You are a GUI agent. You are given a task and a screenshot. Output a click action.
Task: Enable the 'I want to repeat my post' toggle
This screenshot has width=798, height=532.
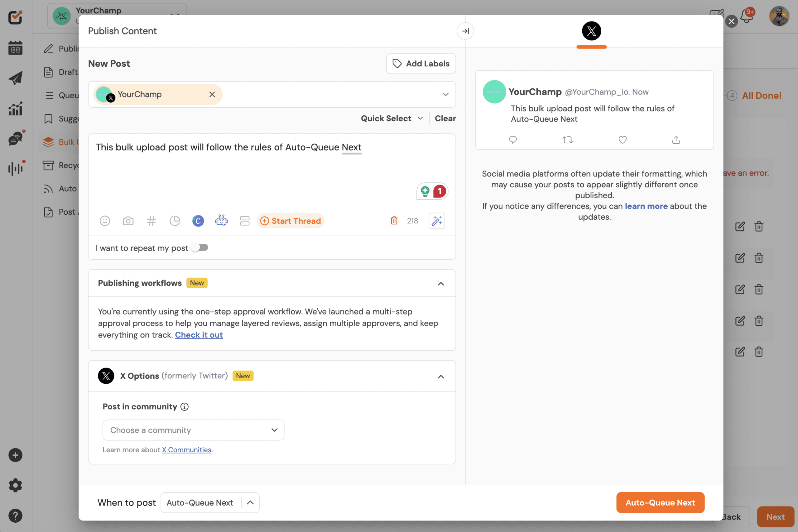tap(199, 247)
